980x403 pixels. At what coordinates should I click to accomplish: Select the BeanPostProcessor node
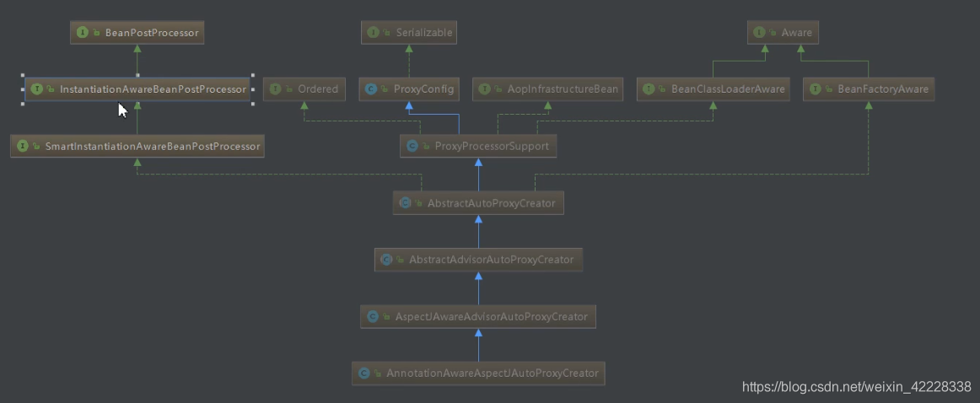(137, 33)
